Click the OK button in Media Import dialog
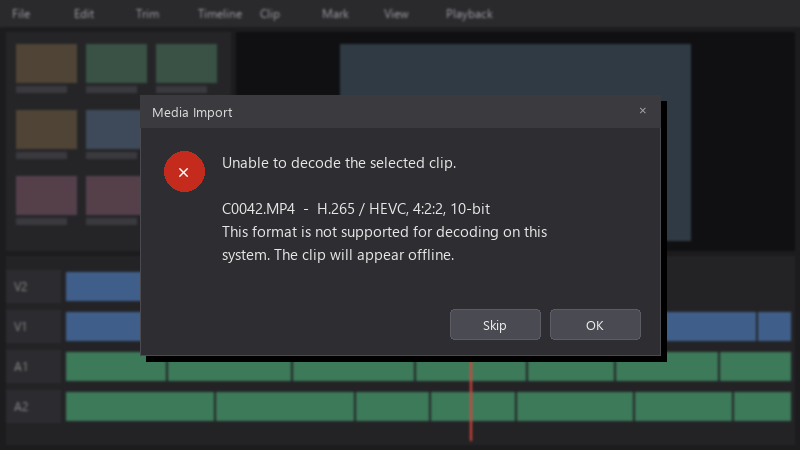This screenshot has width=800, height=450. (595, 324)
